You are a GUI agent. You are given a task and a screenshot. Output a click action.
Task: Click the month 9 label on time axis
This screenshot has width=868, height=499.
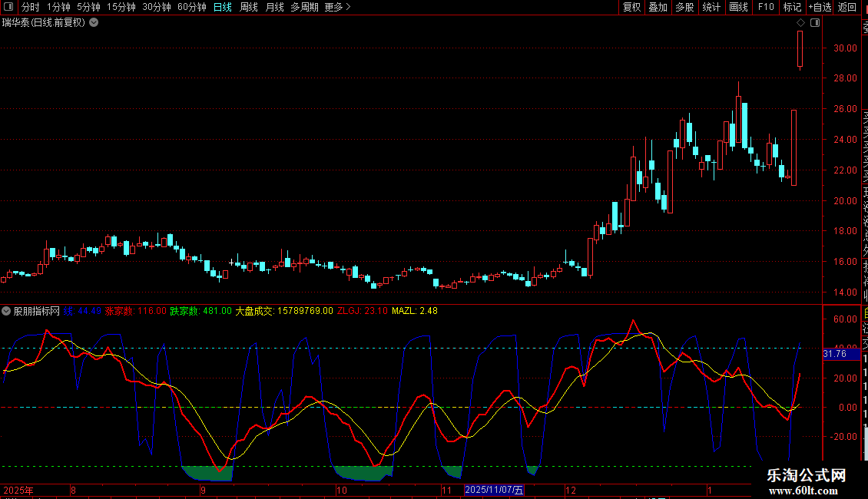pos(203,490)
